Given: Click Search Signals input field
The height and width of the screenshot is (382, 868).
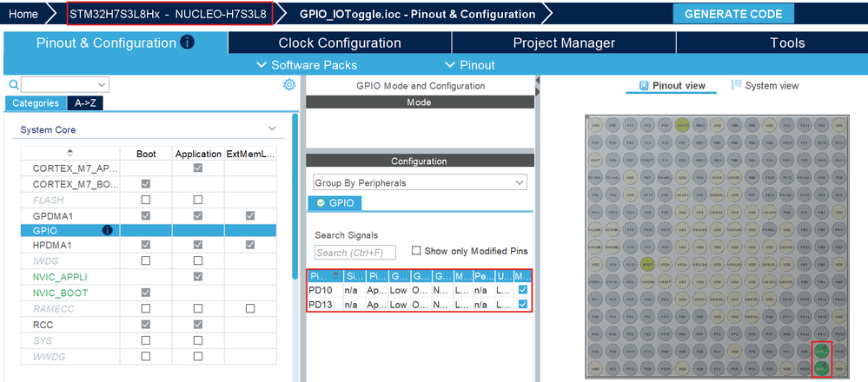Looking at the screenshot, I should tap(356, 253).
